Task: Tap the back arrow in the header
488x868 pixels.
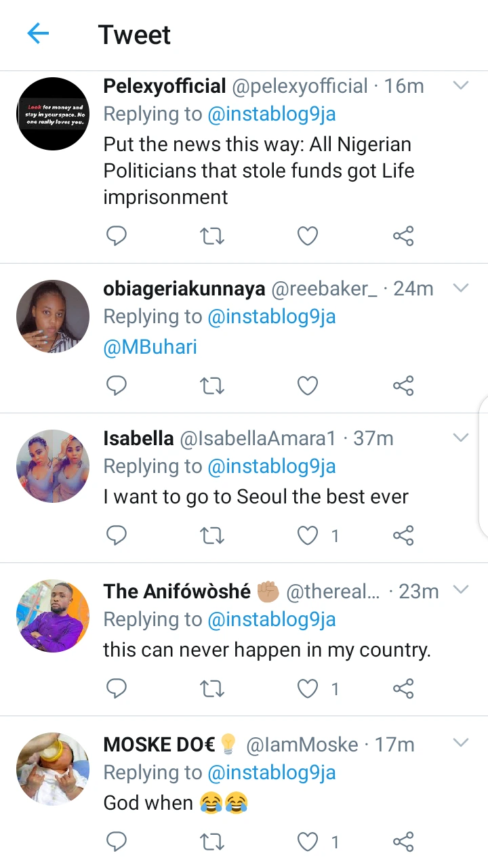Action: tap(38, 34)
